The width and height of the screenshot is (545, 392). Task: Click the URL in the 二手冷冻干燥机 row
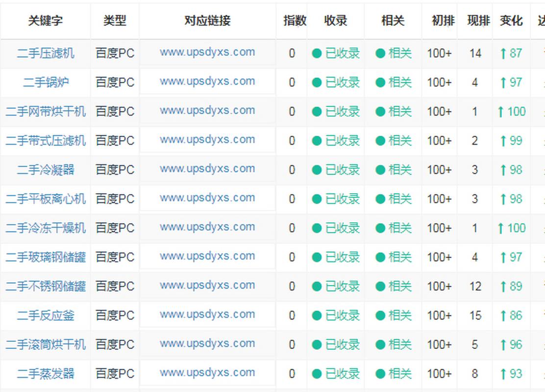207,227
